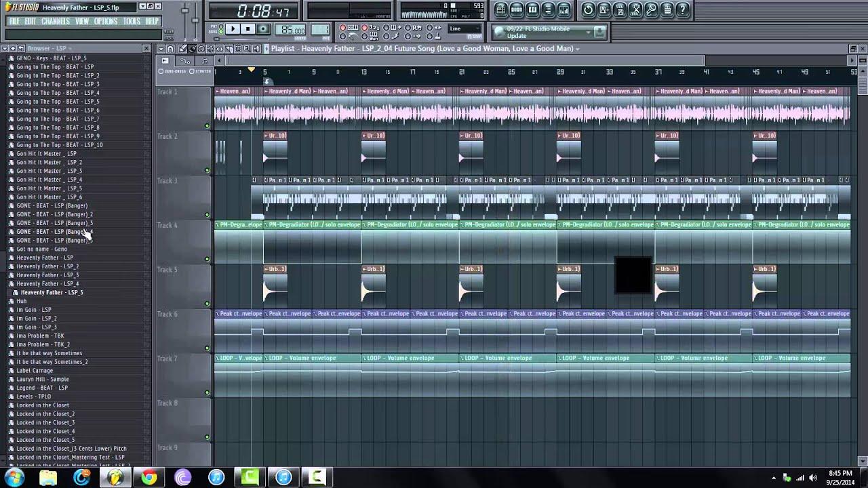Click the microphone audio editor icon
868x488 pixels.
(651, 9)
